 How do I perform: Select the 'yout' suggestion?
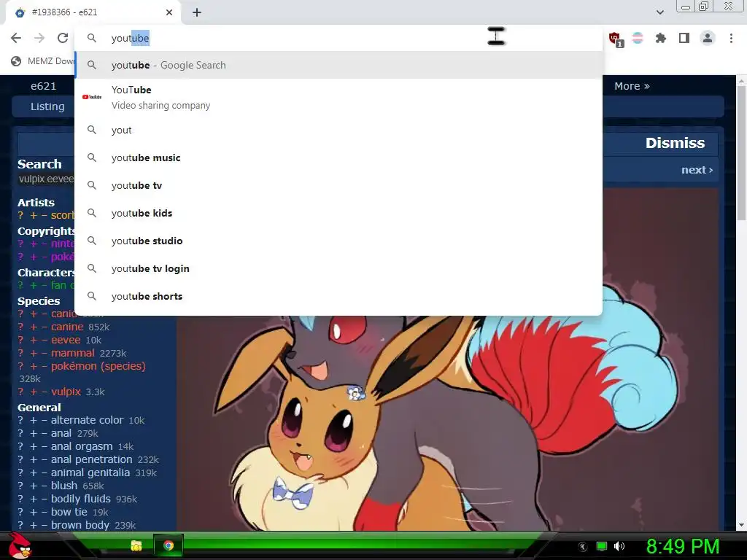point(338,130)
